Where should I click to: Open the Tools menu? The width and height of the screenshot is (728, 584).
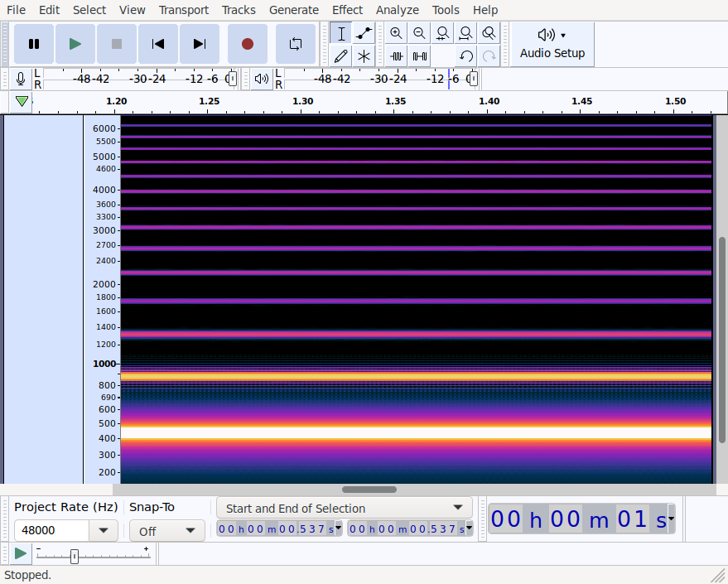(446, 10)
